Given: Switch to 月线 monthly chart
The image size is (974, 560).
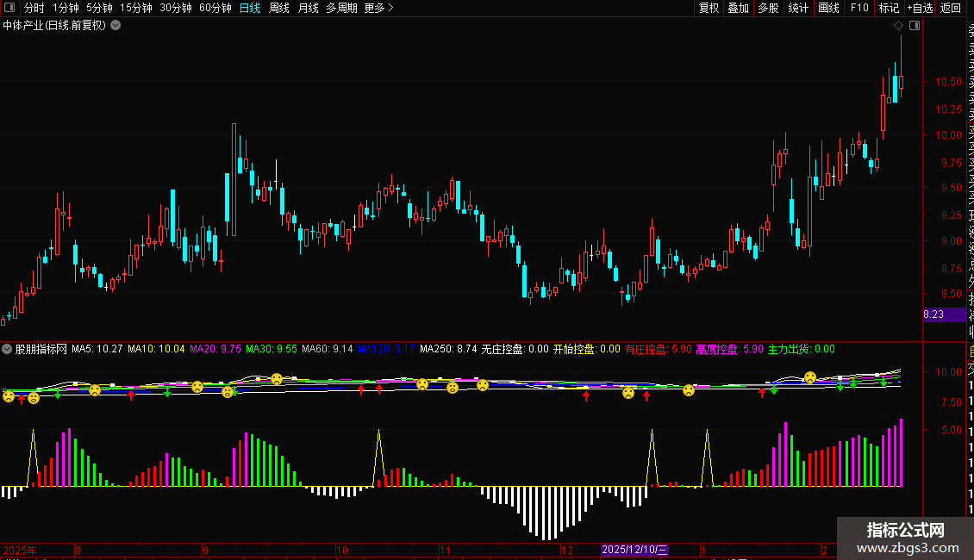Looking at the screenshot, I should [x=308, y=8].
